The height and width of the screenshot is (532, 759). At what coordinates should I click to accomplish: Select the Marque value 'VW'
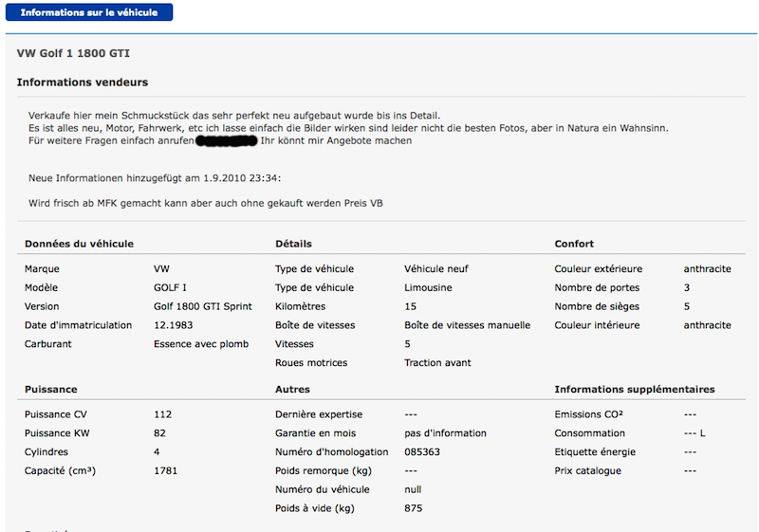coord(161,269)
